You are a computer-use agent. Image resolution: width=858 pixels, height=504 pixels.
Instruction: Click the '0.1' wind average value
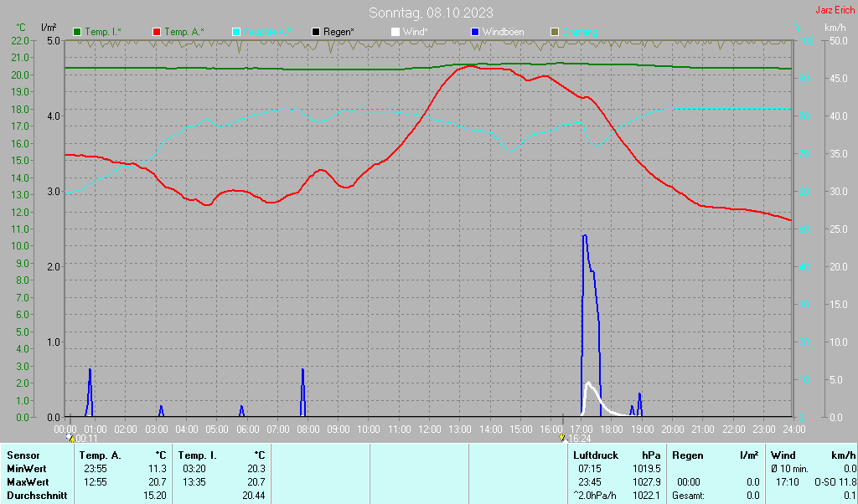point(850,496)
